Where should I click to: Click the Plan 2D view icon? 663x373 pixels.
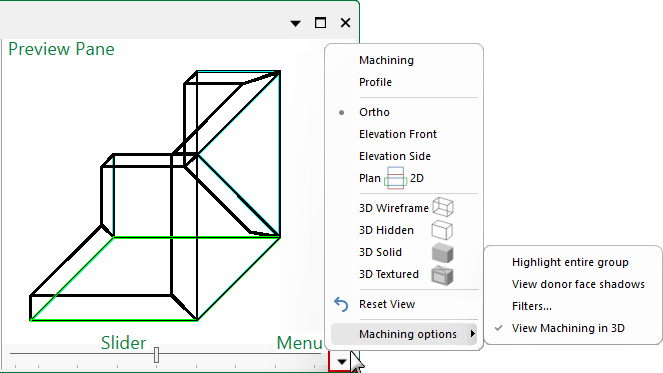point(395,178)
